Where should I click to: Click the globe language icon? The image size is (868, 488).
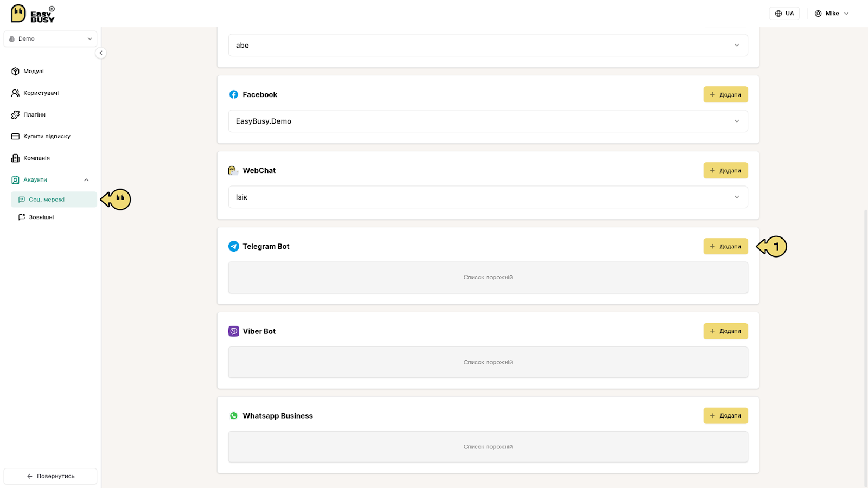click(778, 14)
